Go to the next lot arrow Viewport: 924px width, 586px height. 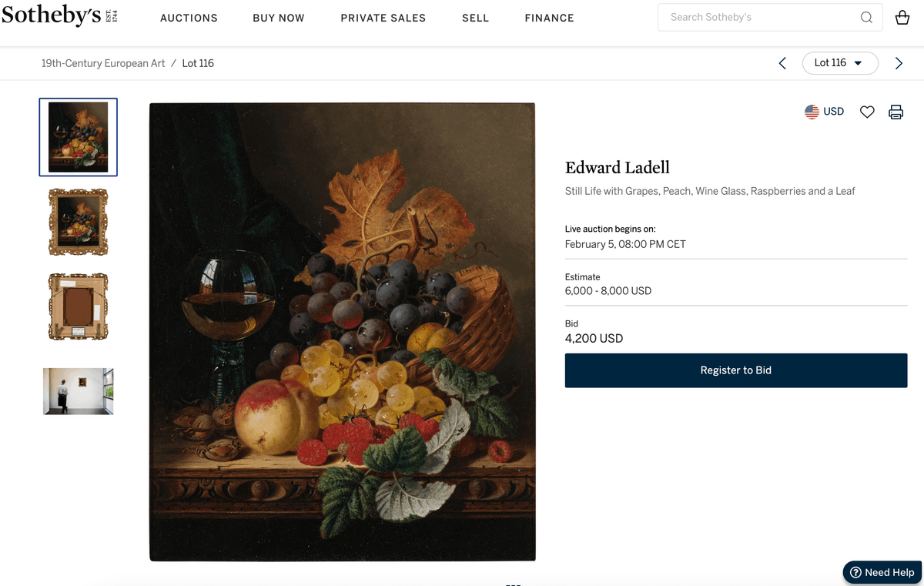point(899,63)
